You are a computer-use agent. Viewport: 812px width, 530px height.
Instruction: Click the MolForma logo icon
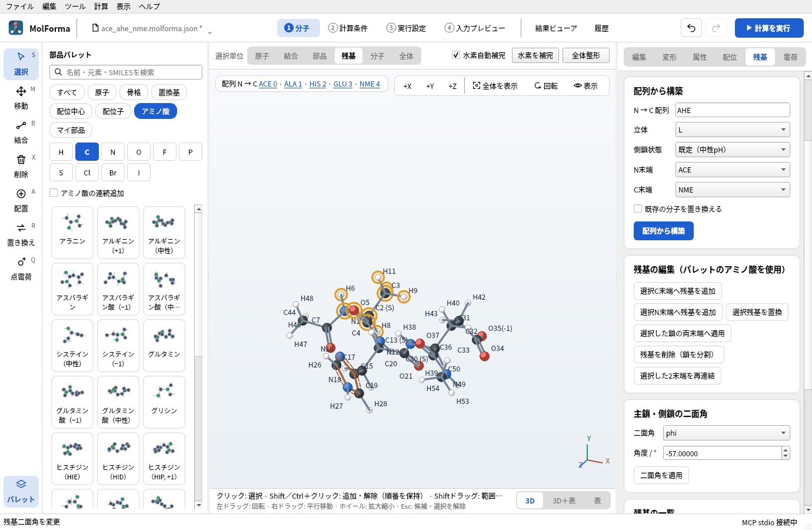click(16, 28)
